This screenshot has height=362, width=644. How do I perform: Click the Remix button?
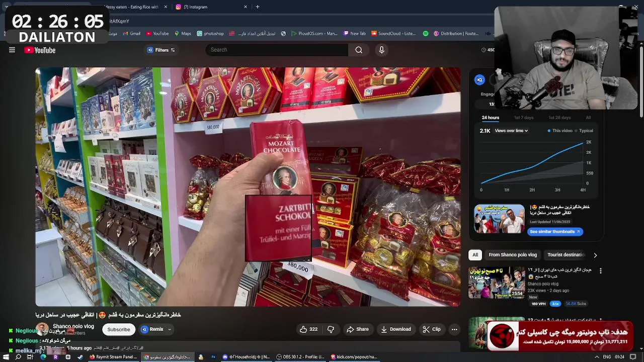[x=152, y=329]
